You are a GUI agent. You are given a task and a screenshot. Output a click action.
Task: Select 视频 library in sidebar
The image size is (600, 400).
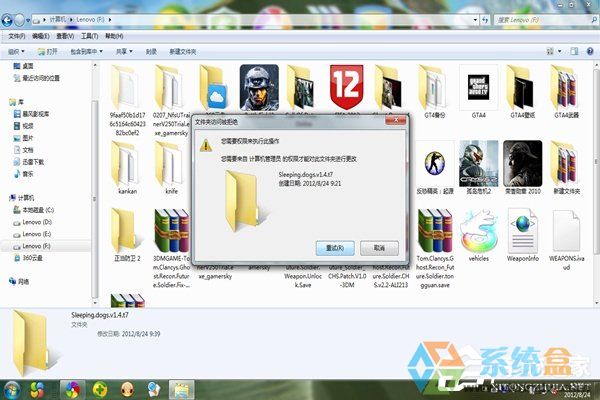coord(24,126)
